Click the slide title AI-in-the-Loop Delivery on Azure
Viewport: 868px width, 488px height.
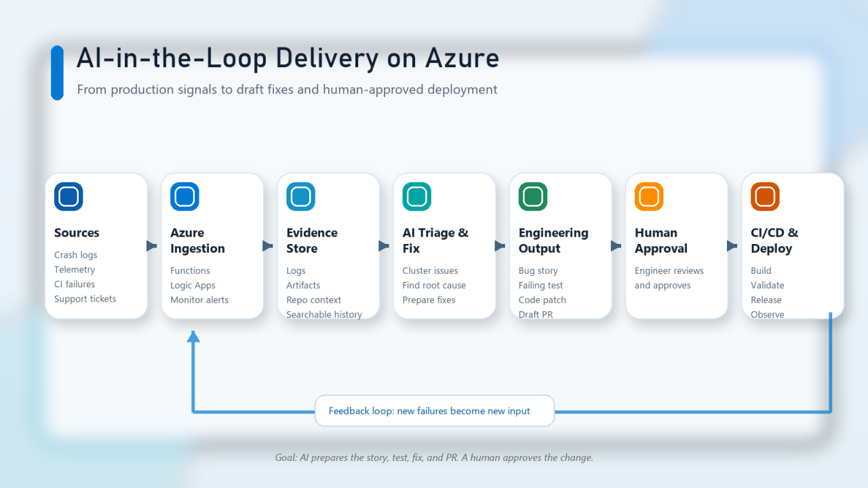coord(288,58)
